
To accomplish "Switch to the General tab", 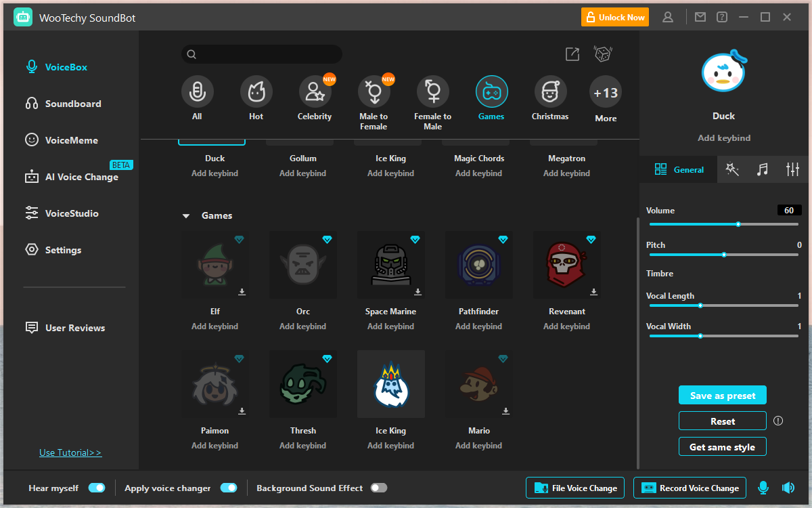I will pyautogui.click(x=679, y=170).
